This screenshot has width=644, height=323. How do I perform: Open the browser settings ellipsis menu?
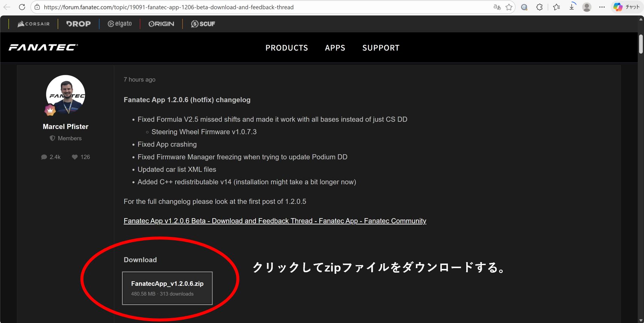(602, 7)
